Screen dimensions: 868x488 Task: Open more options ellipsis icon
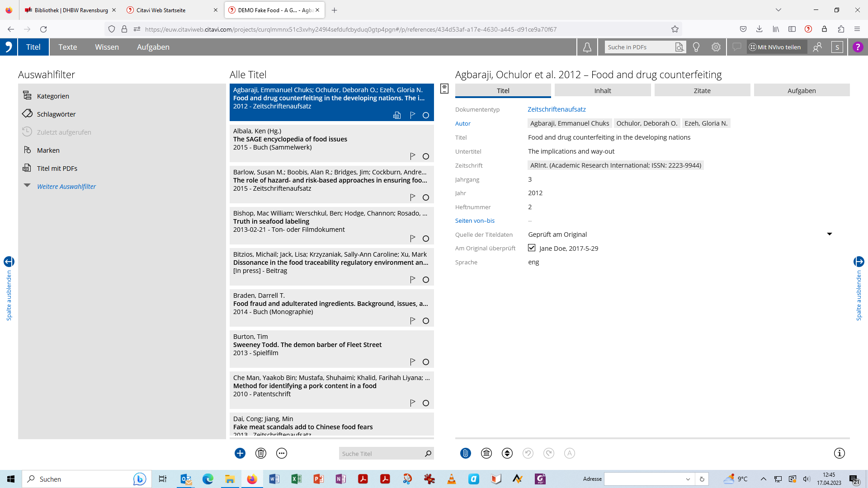click(x=282, y=453)
